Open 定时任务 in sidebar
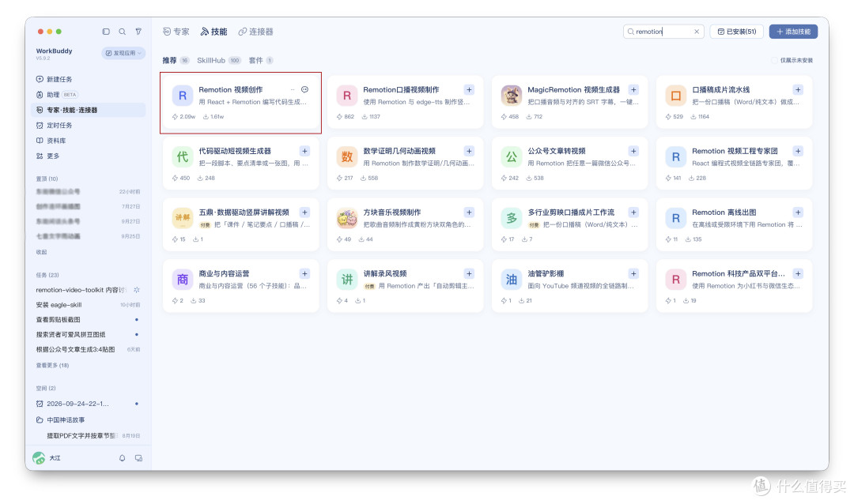This screenshot has width=854, height=504. tap(89, 125)
